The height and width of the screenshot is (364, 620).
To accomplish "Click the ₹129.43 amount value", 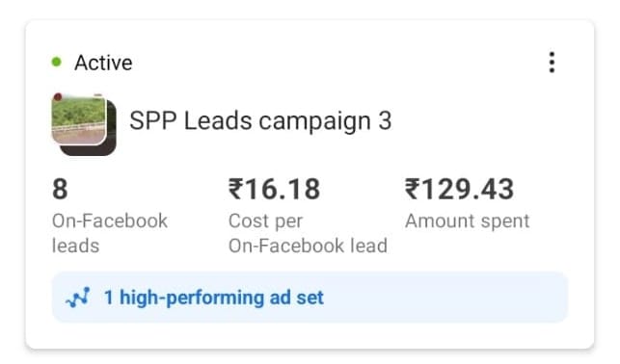I will pos(460,189).
